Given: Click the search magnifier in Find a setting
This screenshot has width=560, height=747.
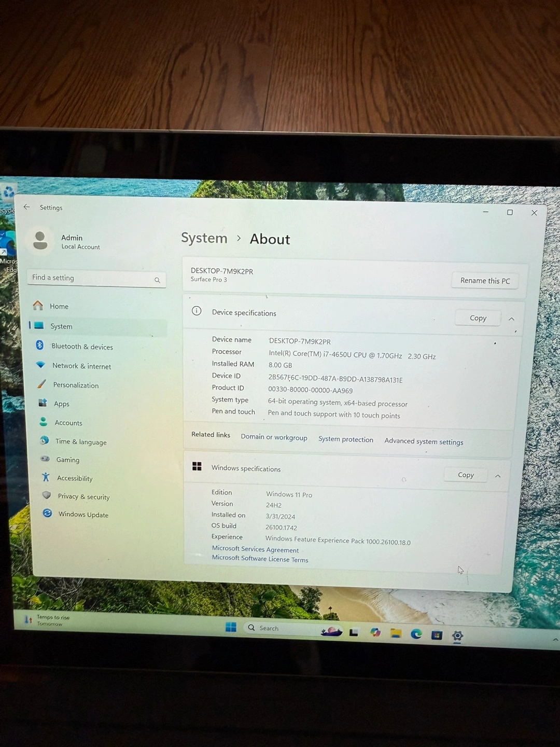Looking at the screenshot, I should coord(157,280).
